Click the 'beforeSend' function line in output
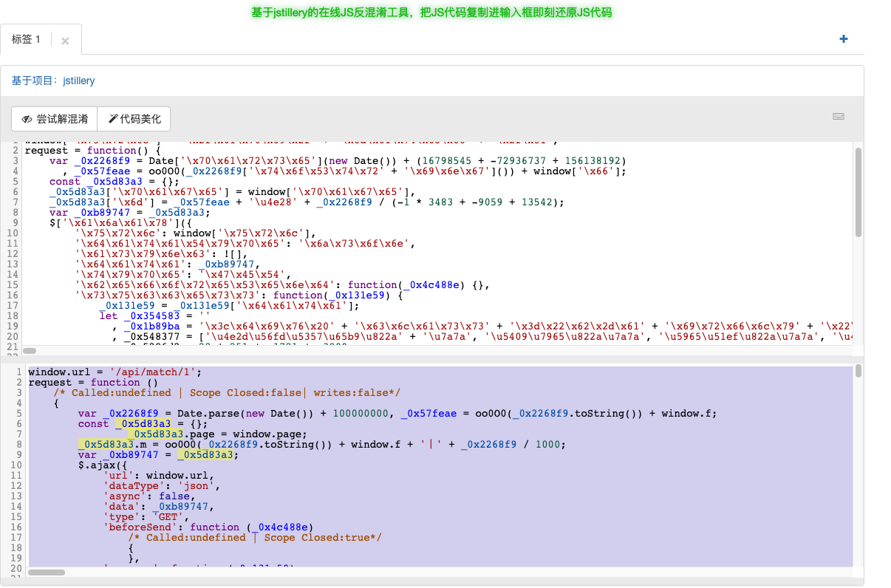Screen dimensions: 891x588 (208, 527)
